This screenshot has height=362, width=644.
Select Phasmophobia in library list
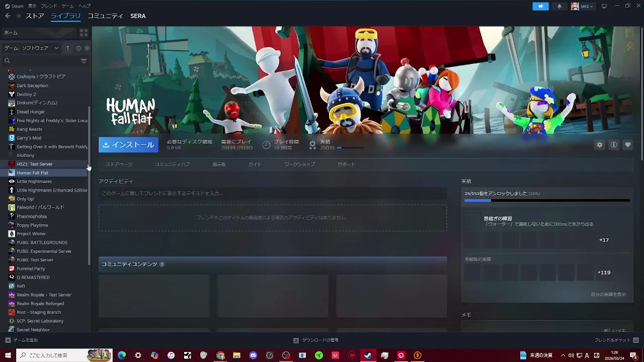click(31, 216)
